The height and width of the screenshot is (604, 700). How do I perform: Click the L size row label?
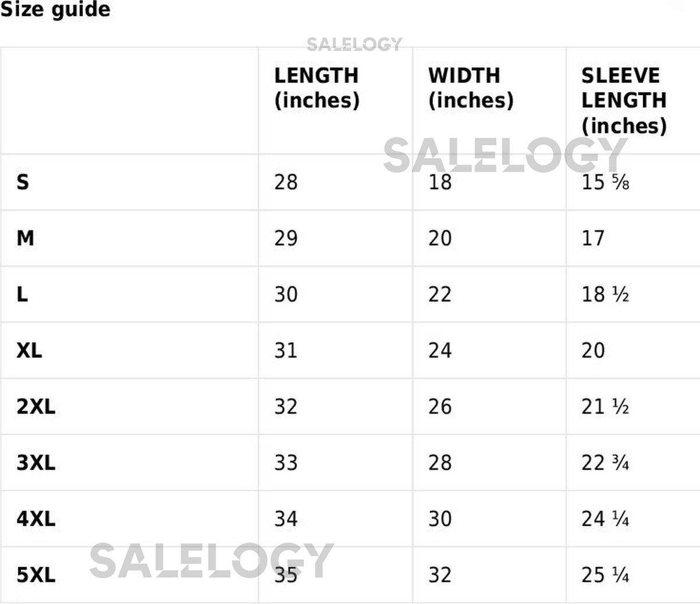coord(22,294)
